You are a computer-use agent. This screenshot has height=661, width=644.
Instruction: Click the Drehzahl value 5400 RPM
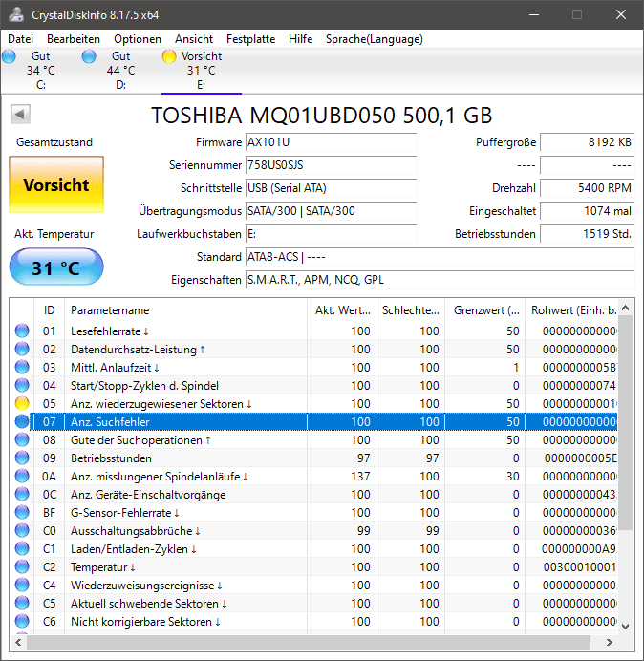pos(587,188)
